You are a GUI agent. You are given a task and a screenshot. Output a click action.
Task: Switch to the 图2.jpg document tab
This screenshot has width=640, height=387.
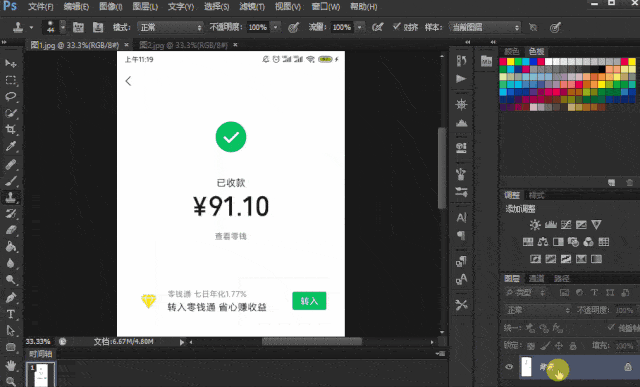[x=183, y=45]
